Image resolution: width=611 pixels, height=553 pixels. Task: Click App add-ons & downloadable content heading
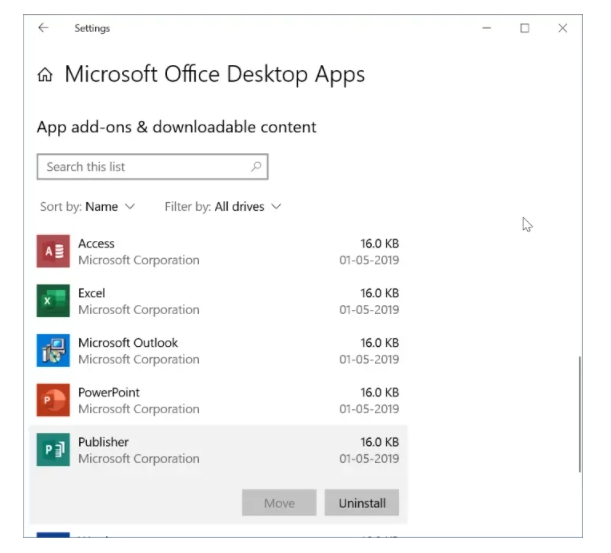(177, 127)
